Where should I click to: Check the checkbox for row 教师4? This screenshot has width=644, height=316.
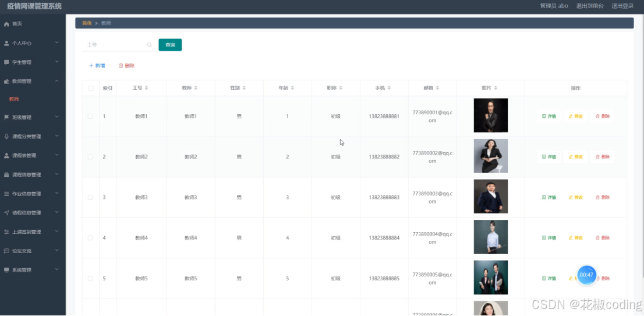[90, 238]
